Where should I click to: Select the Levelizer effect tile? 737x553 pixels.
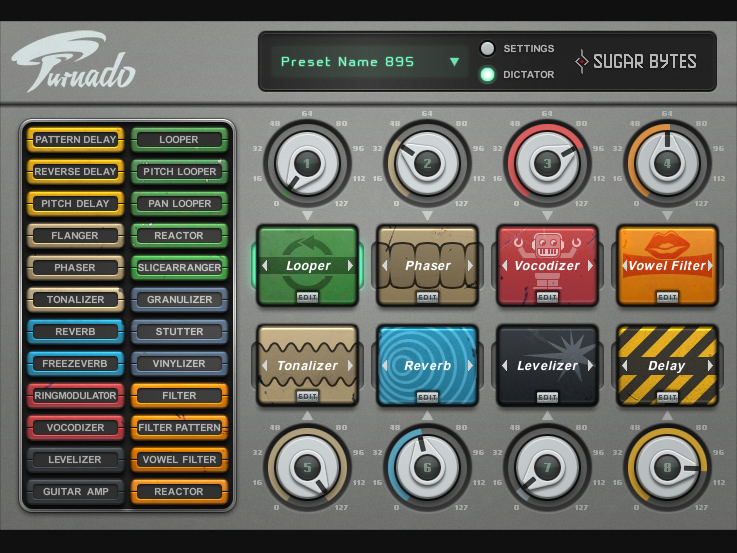tap(547, 365)
